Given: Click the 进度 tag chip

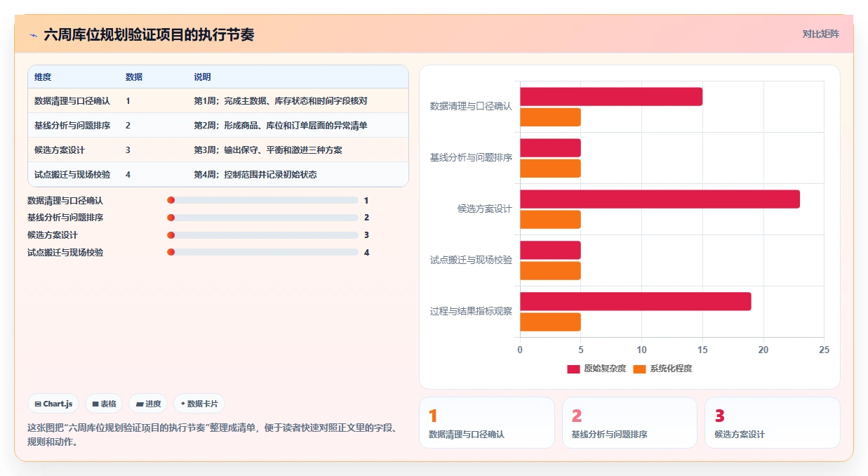Looking at the screenshot, I should pyautogui.click(x=148, y=404).
